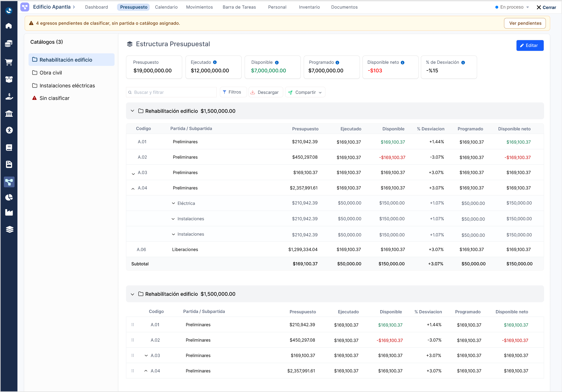Switch to the Movimientos tab
This screenshot has height=392, width=562.
199,7
